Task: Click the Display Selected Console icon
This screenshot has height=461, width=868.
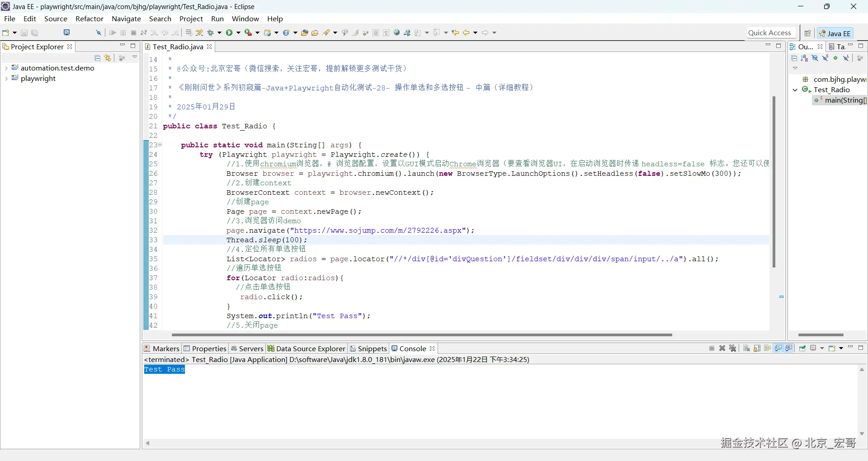Action: click(813, 348)
